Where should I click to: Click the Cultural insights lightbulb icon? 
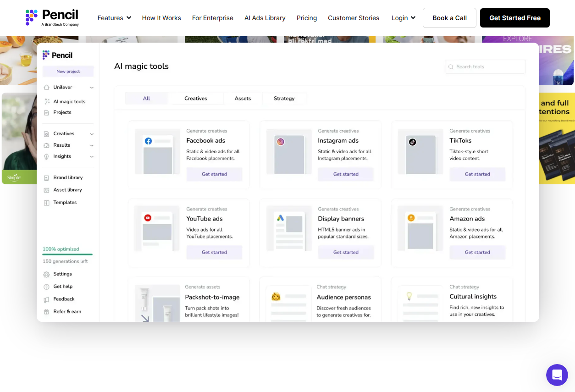409,296
